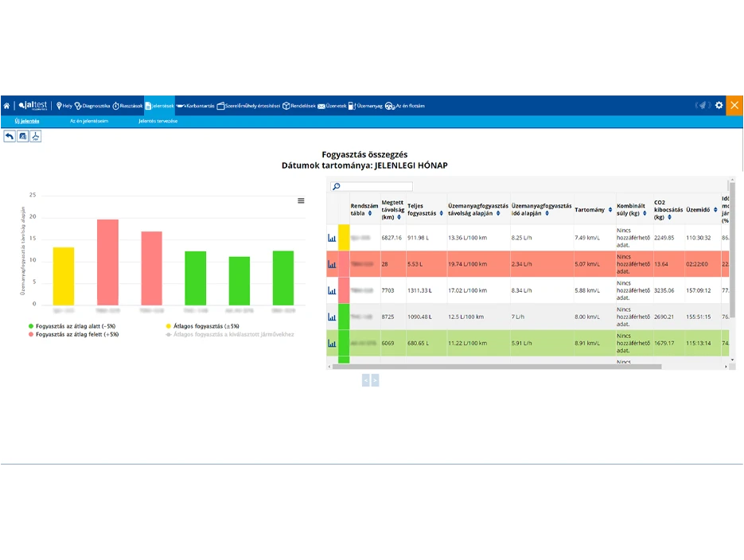Switch to the 'Az én jelentéseim' tab
This screenshot has width=744, height=560.
click(x=89, y=122)
